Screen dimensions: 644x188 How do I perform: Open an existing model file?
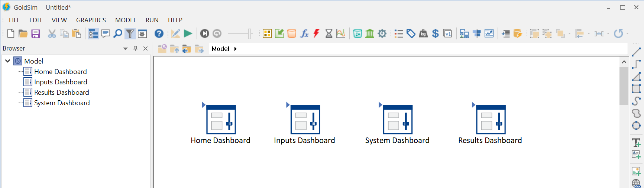pyautogui.click(x=23, y=34)
